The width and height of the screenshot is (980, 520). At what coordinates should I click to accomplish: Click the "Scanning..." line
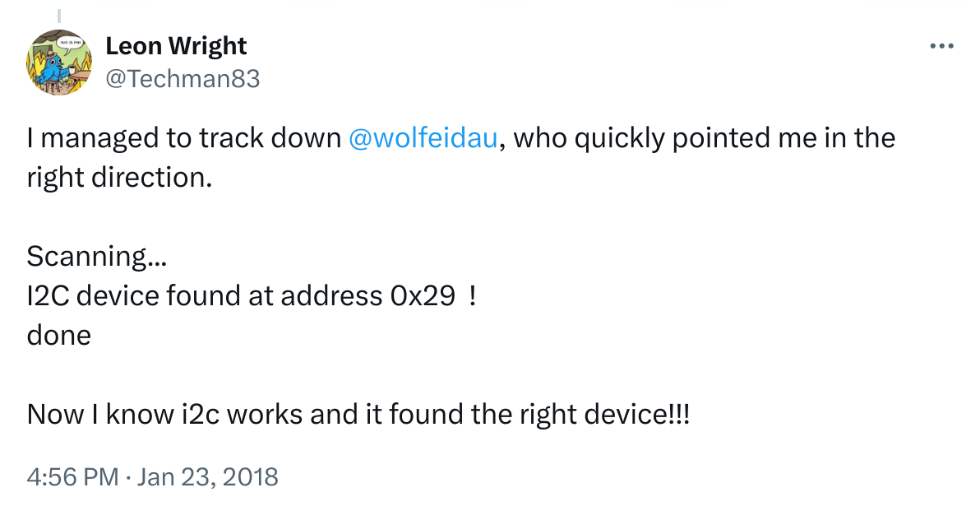pyautogui.click(x=97, y=257)
